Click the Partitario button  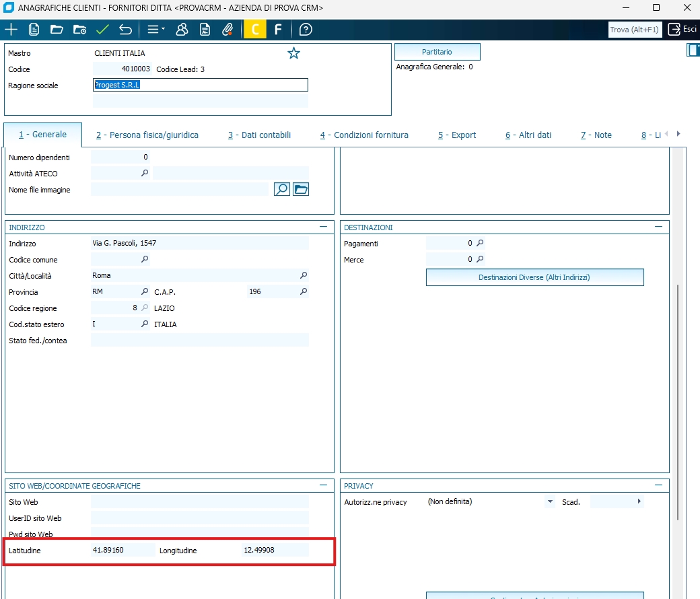[437, 52]
